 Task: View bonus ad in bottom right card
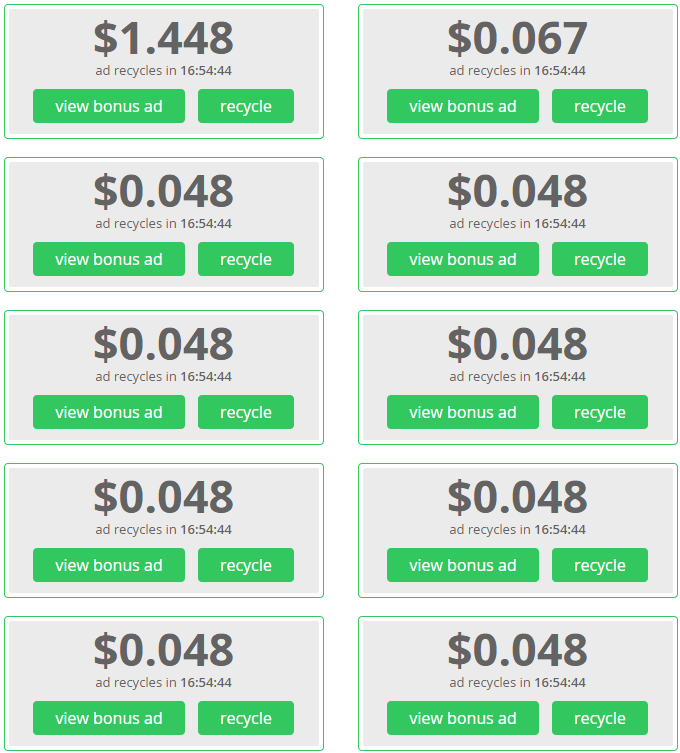pyautogui.click(x=462, y=717)
